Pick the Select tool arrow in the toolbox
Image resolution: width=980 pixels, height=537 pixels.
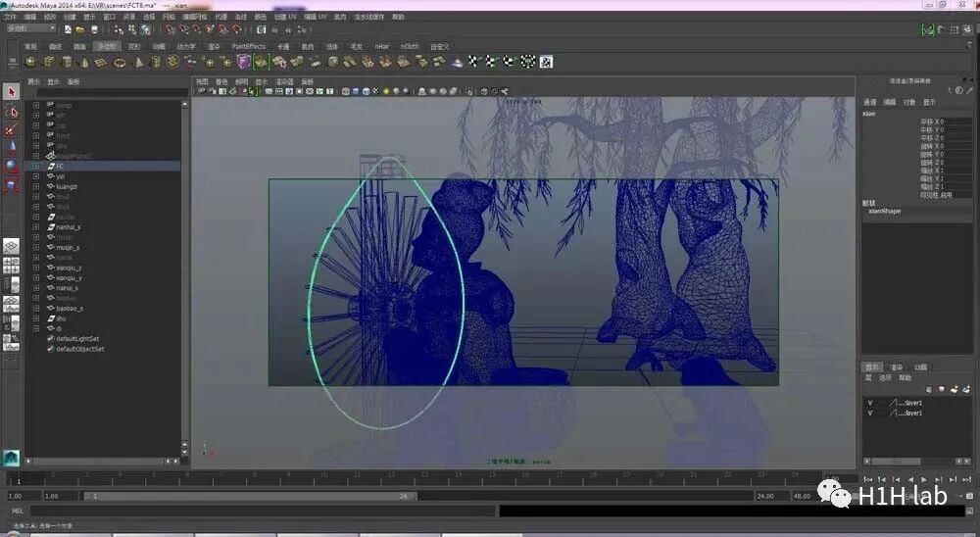(11, 92)
